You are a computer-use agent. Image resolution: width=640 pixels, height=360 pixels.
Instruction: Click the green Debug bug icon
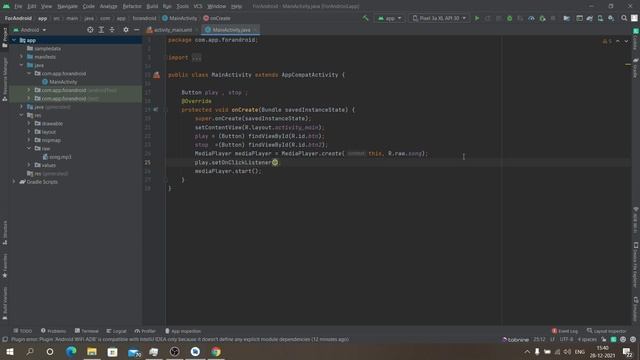[x=509, y=18]
